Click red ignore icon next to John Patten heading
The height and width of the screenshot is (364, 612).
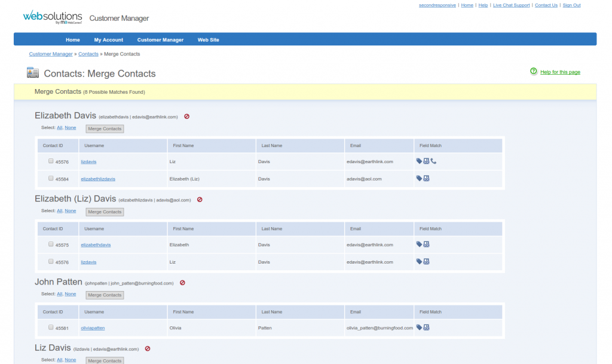coord(183,283)
